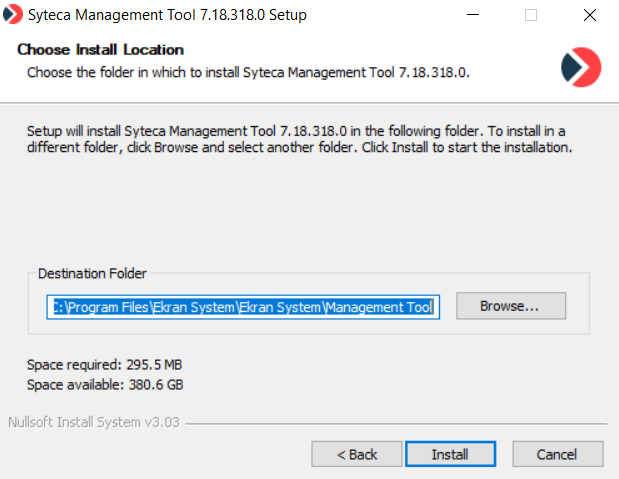Click the setup window title text
619x479 pixels.
click(x=168, y=15)
